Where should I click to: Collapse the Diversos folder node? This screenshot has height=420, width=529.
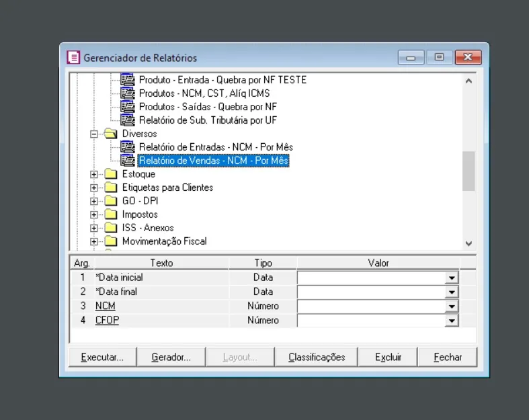(94, 134)
